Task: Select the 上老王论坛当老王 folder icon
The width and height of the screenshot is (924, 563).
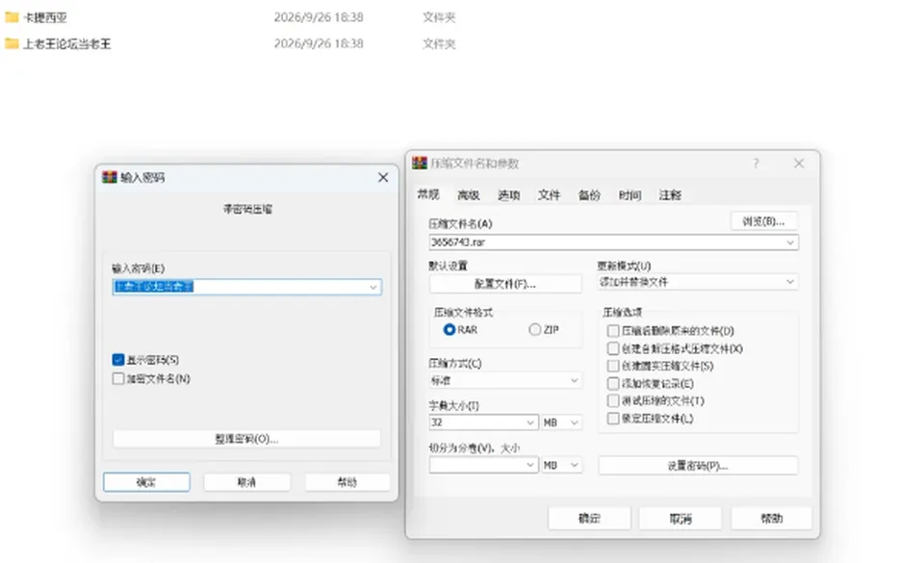Action: [x=12, y=43]
